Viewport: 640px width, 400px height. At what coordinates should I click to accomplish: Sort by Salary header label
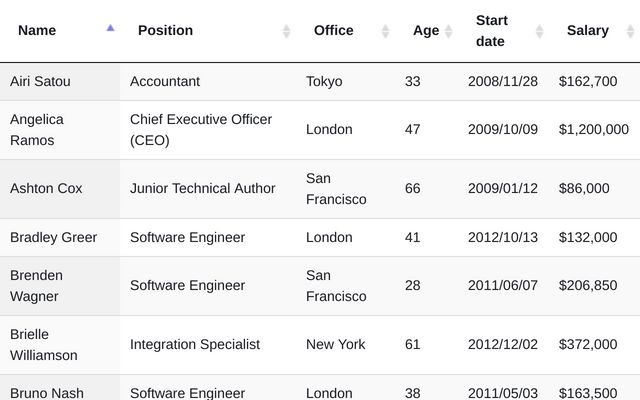pos(587,30)
